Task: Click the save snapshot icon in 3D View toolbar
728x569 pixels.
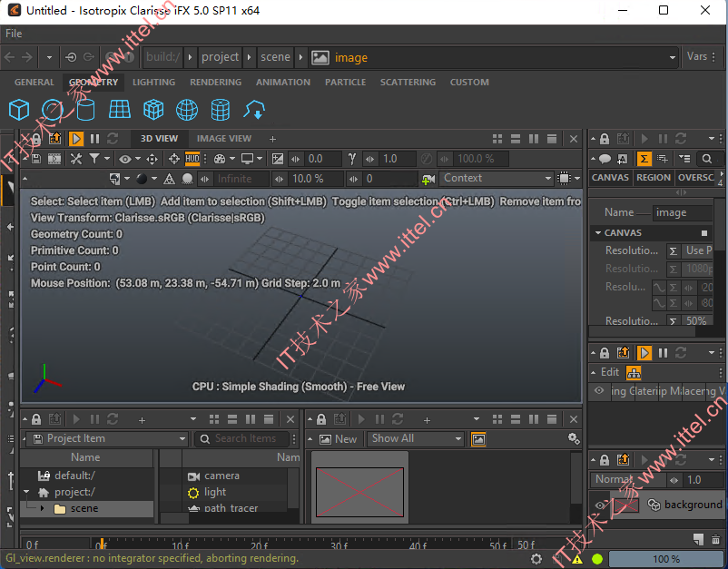Action: pos(36,159)
